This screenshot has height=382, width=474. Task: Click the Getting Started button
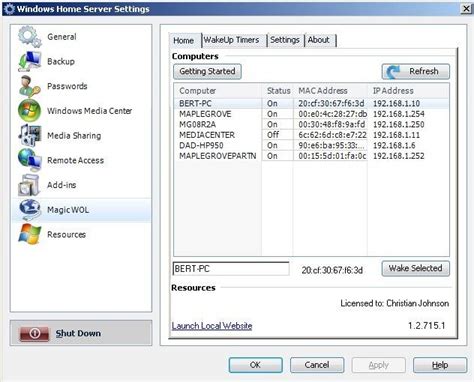[207, 71]
